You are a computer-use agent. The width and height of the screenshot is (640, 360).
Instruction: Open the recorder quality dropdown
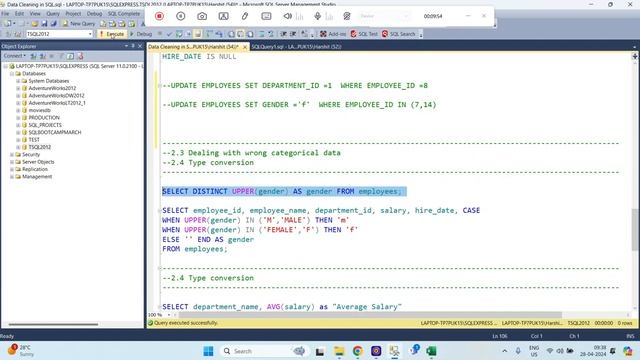point(384,16)
